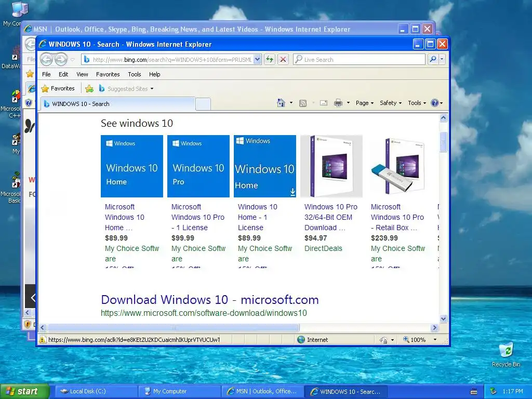Click the keyboard icon in taskbar tray
This screenshot has width=532, height=399.
click(x=474, y=392)
